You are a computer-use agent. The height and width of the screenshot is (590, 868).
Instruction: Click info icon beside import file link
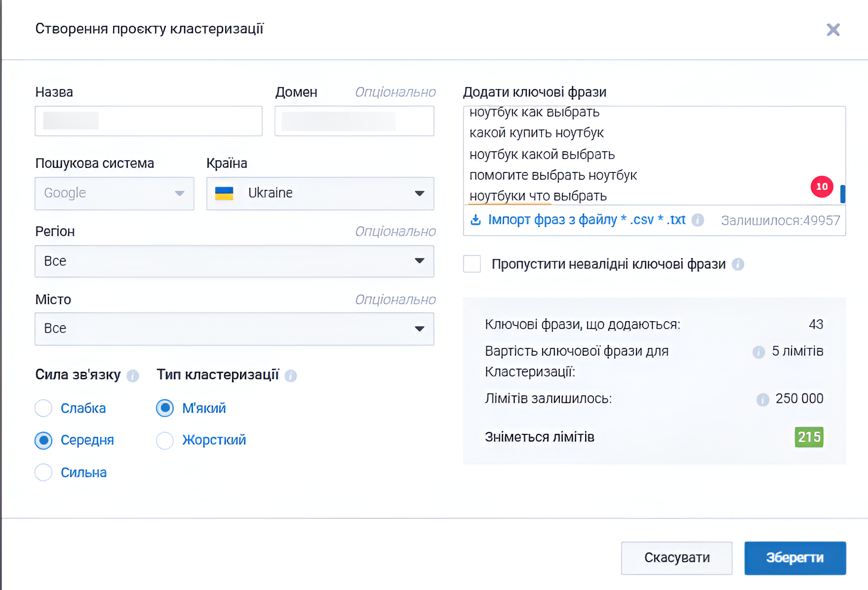[x=698, y=220]
